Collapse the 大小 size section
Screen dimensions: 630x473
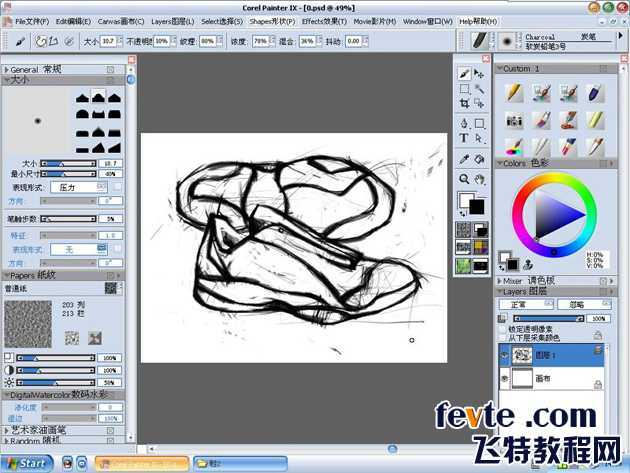(x=6, y=80)
